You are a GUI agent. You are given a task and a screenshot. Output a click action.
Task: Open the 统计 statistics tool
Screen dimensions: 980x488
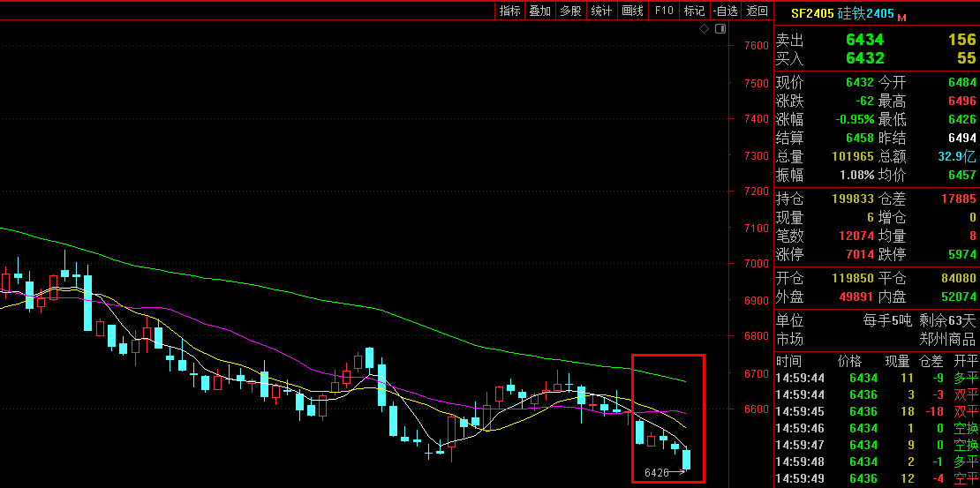click(x=601, y=11)
